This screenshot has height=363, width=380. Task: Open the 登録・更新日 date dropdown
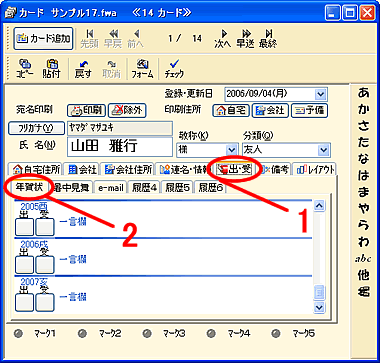(320, 94)
